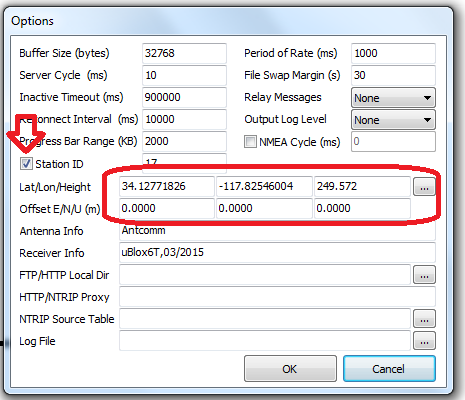
Task: Open the Relay Messages dropdown
Action: (393, 98)
